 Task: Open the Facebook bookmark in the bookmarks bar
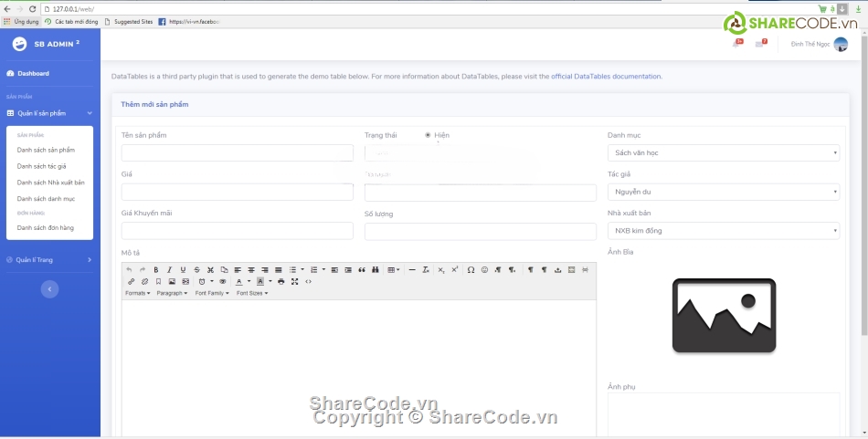(x=189, y=22)
